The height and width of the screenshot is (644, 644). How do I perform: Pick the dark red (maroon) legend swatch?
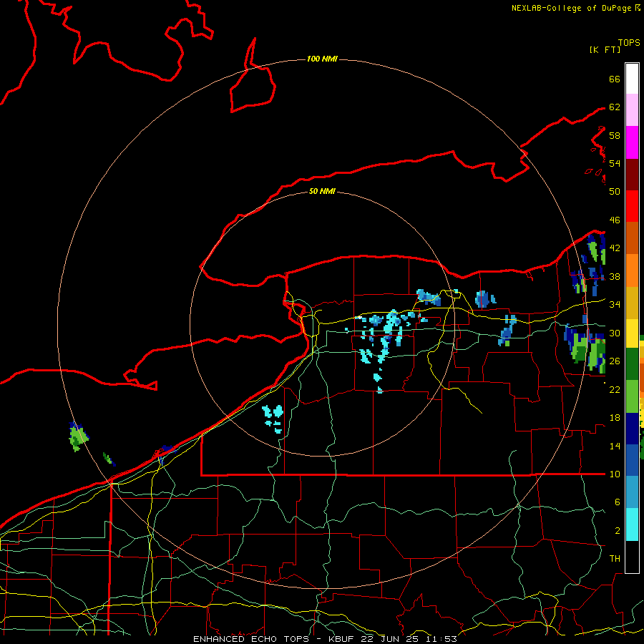tap(632, 174)
